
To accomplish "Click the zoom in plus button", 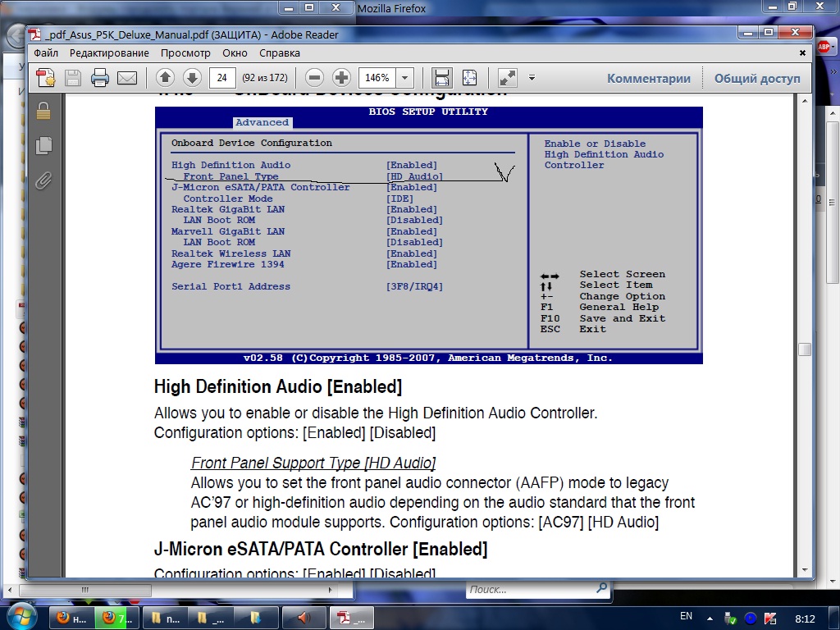I will [341, 78].
